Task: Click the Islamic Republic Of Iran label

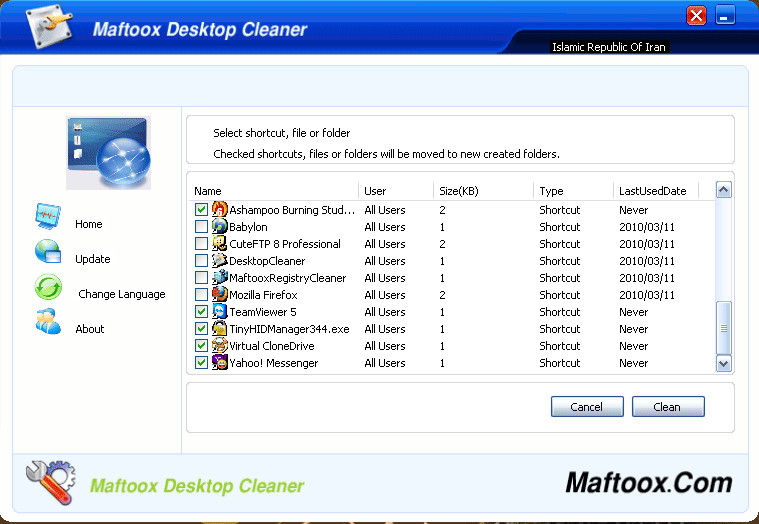Action: [x=609, y=47]
